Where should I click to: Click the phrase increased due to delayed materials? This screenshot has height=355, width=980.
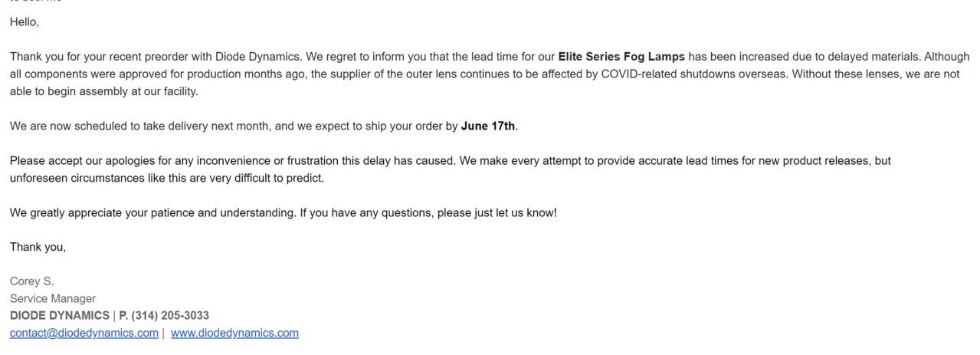pos(825,57)
